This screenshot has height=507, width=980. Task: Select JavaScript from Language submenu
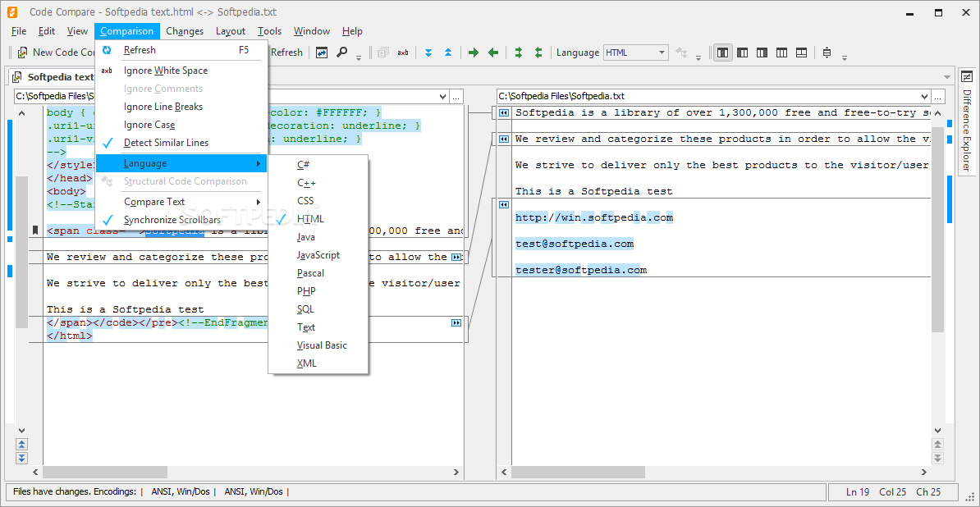click(318, 255)
